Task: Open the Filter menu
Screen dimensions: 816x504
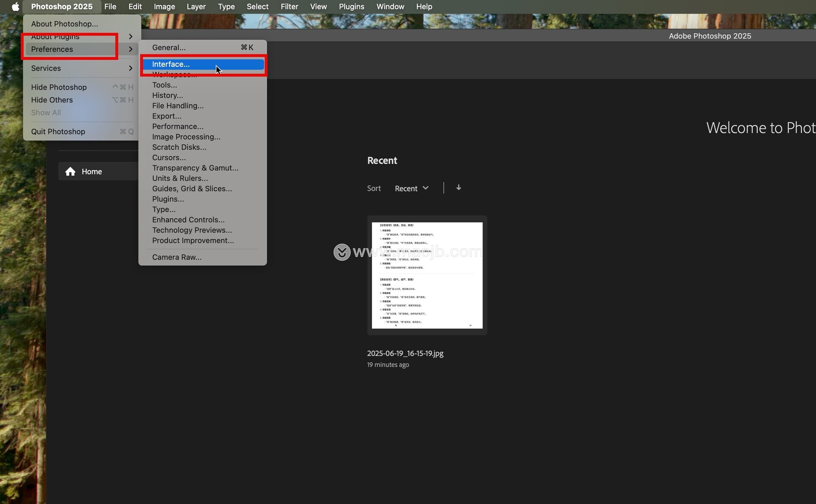Action: (x=289, y=6)
